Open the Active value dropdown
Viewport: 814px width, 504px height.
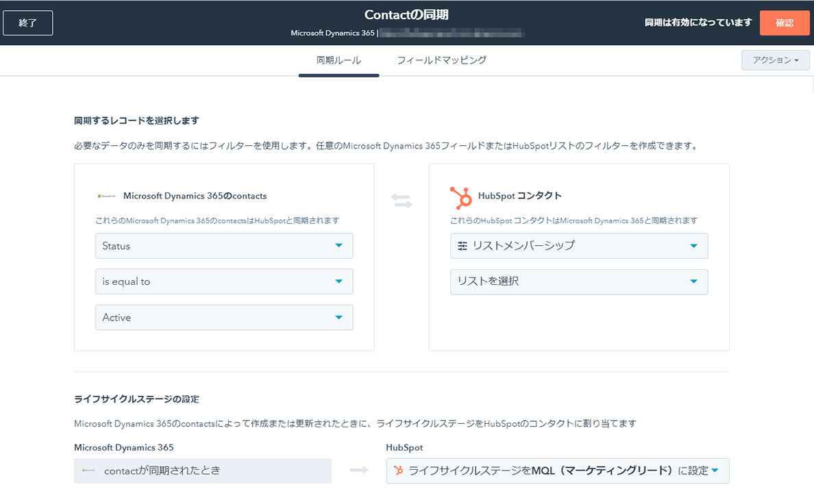[224, 317]
